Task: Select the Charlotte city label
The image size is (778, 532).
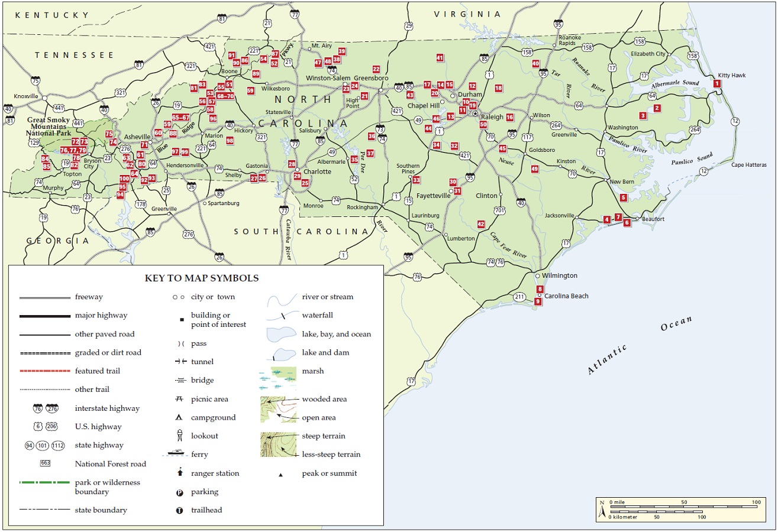Action: tap(317, 172)
